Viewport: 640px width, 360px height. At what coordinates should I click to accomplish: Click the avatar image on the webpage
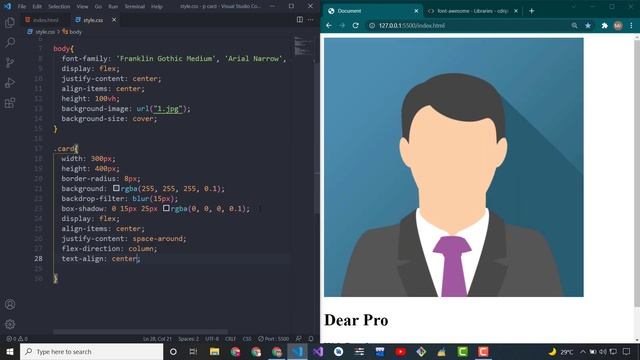pos(453,167)
